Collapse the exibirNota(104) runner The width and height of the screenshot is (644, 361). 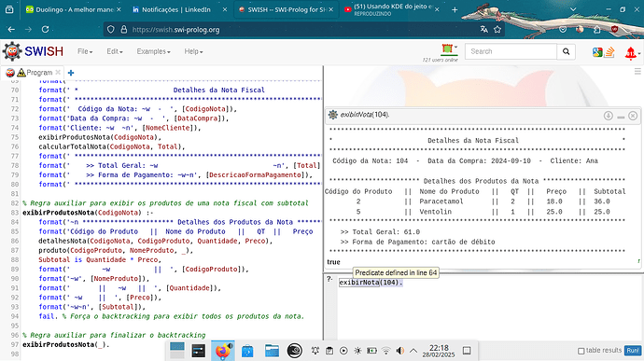tap(621, 117)
